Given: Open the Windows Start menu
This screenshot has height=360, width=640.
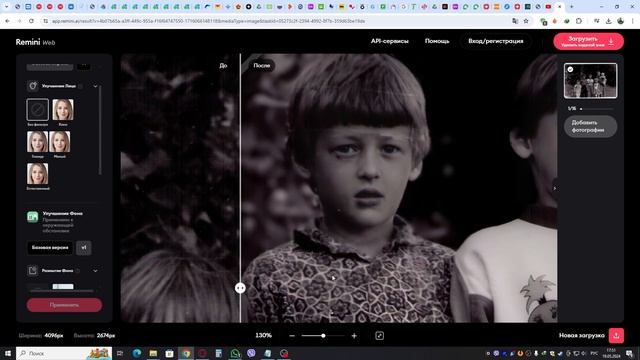Looking at the screenshot, I should (7, 353).
